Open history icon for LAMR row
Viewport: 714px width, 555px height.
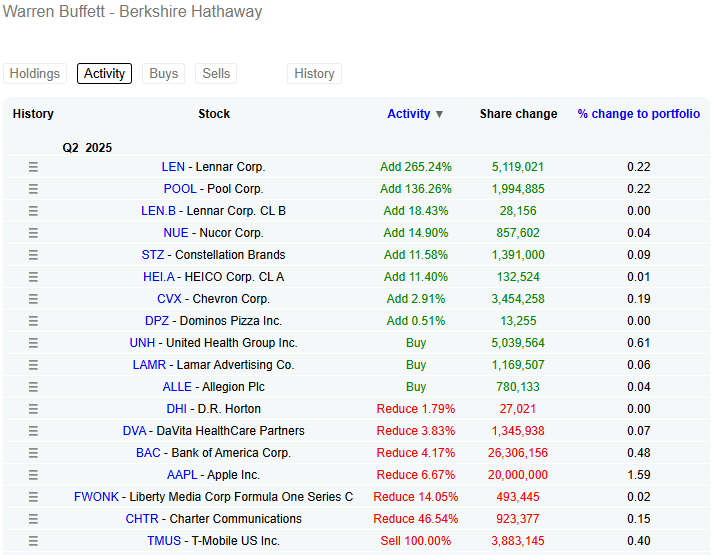pos(33,365)
